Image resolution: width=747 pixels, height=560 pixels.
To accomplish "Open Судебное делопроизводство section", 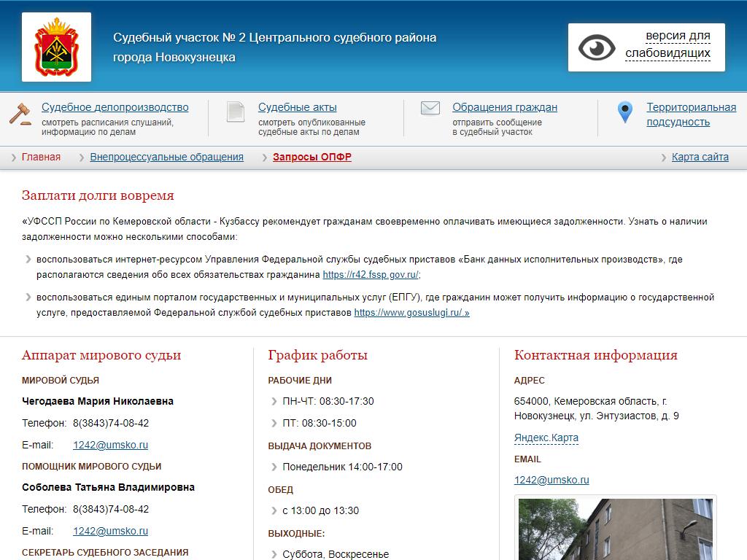I will [115, 107].
